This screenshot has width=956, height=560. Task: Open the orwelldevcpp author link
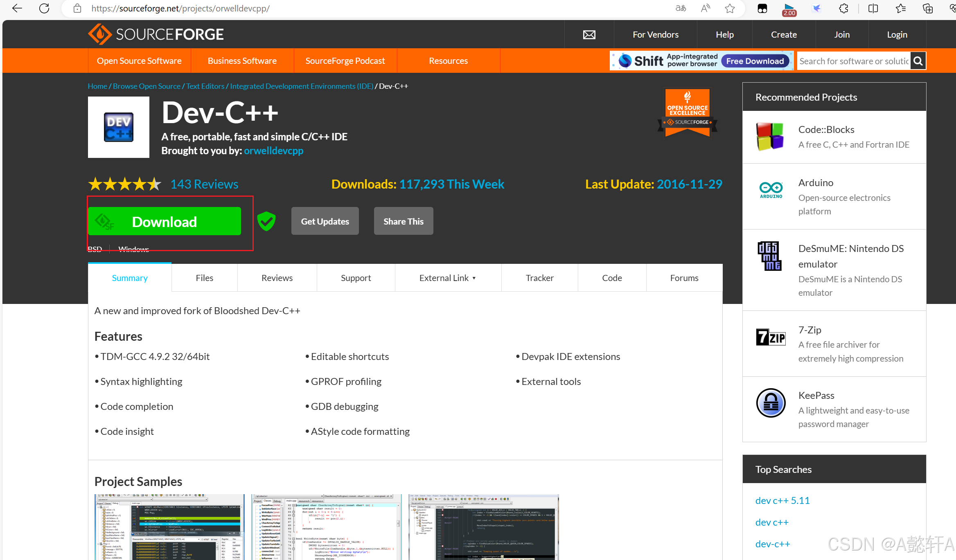(273, 151)
